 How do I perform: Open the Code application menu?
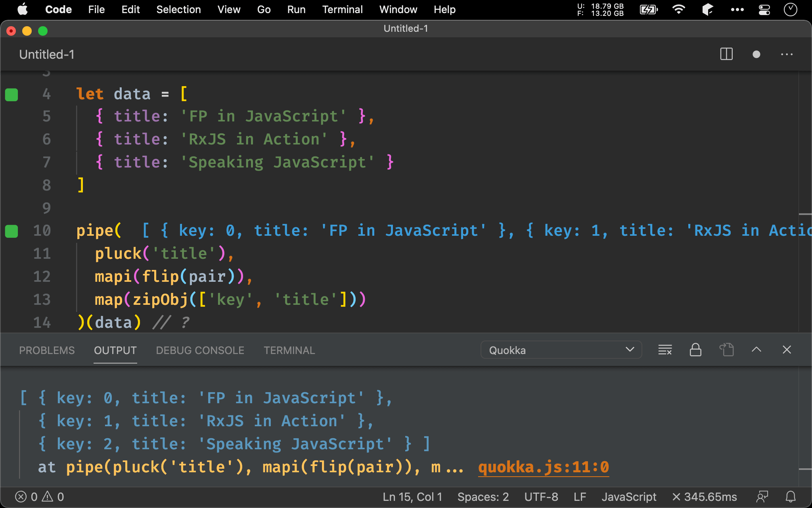[58, 9]
